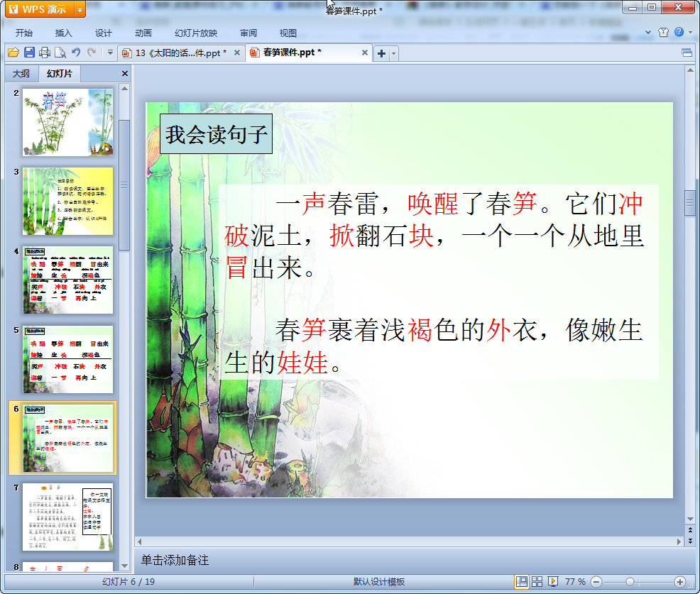Open the 插入 menu tab
This screenshot has height=594, width=700.
coord(63,33)
